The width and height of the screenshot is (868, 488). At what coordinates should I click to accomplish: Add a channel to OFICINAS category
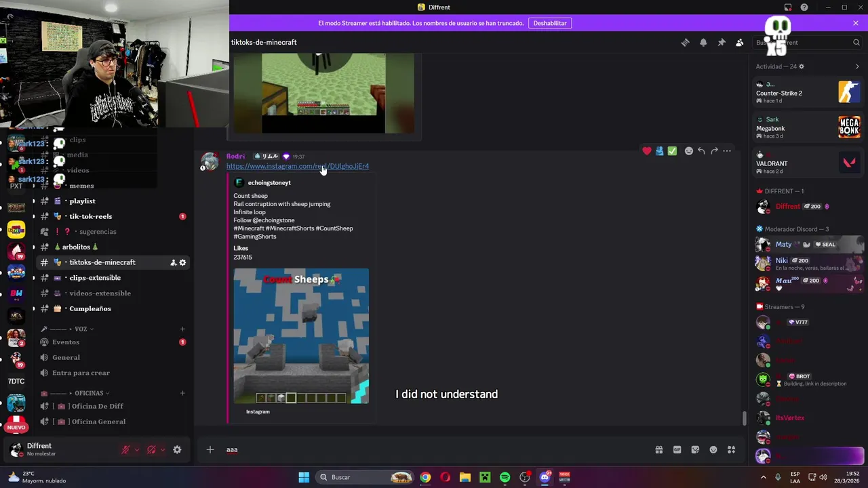point(182,393)
